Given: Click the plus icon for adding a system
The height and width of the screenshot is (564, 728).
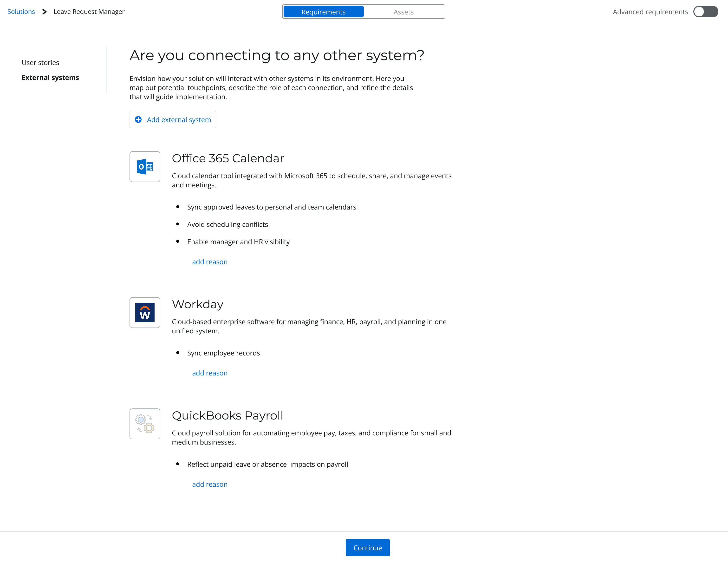Looking at the screenshot, I should tap(138, 119).
